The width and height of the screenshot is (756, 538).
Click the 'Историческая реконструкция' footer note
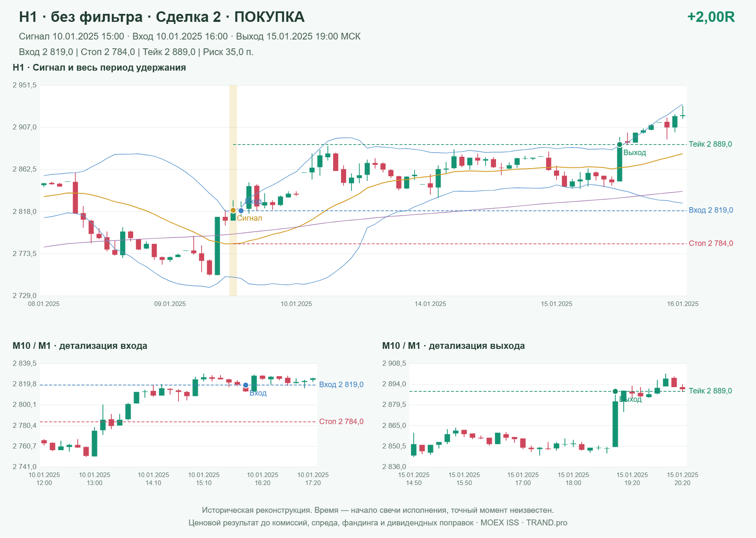pyautogui.click(x=378, y=510)
